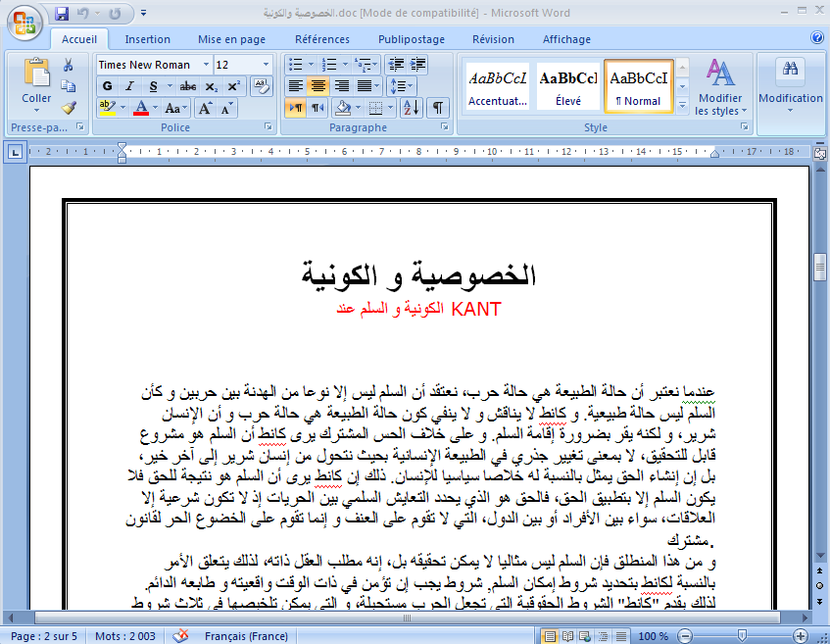Apply the Élevé style

tap(568, 86)
